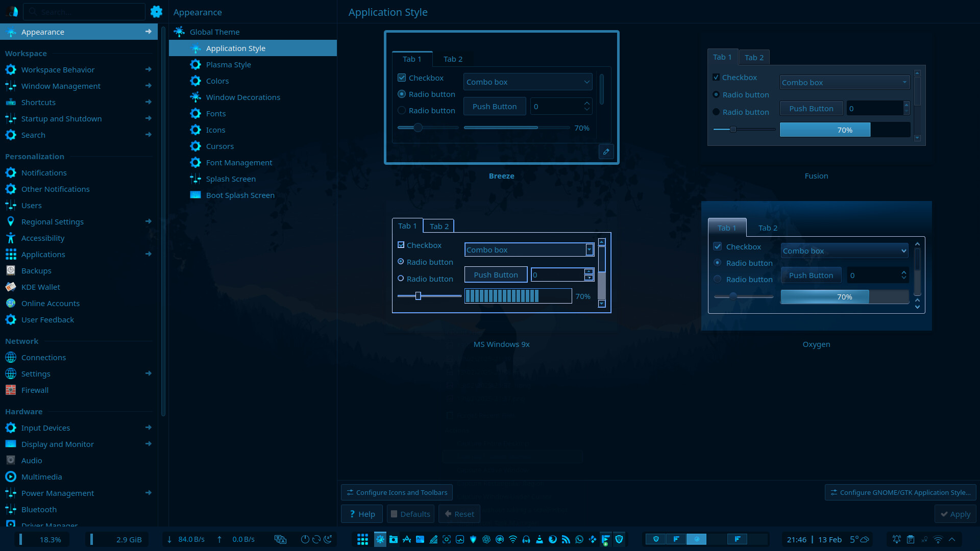Open Firewall settings icon

11,390
